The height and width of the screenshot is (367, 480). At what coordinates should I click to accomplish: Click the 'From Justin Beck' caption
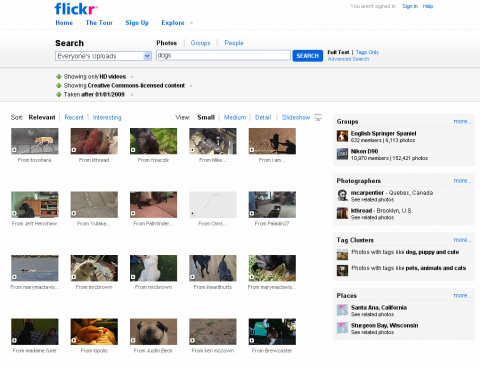(153, 351)
